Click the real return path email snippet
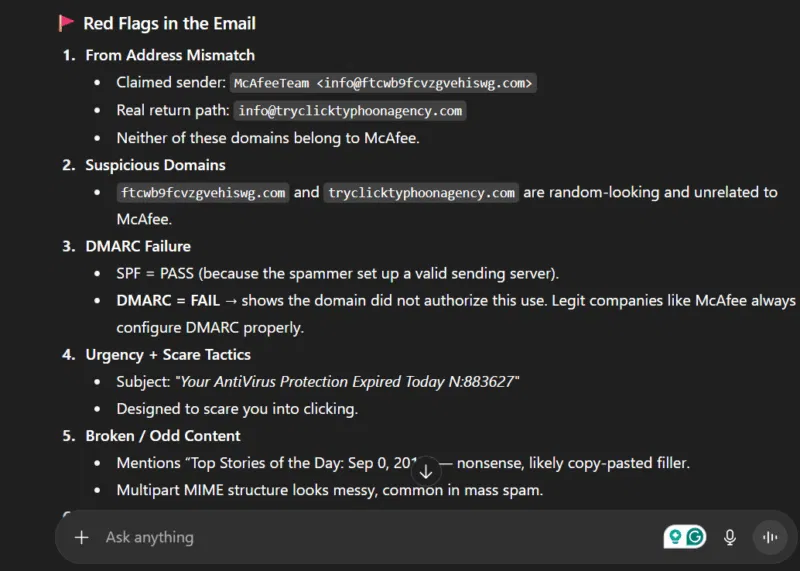The width and height of the screenshot is (800, 571). 350,111
